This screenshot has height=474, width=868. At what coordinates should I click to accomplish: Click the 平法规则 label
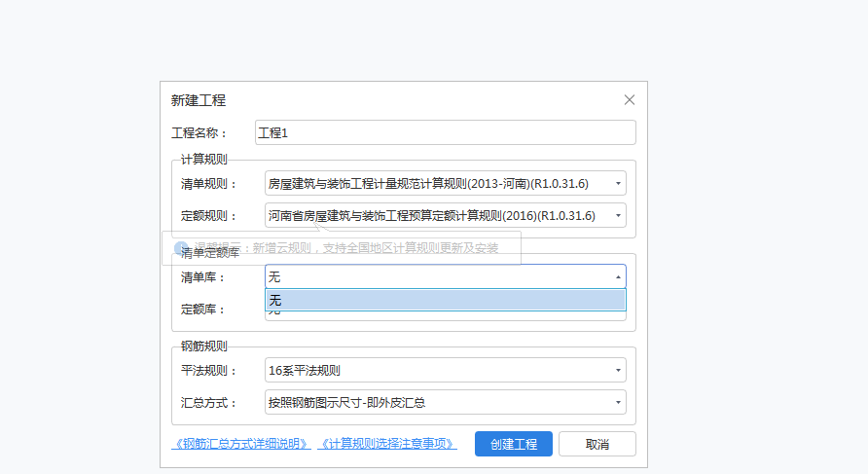(x=208, y=370)
